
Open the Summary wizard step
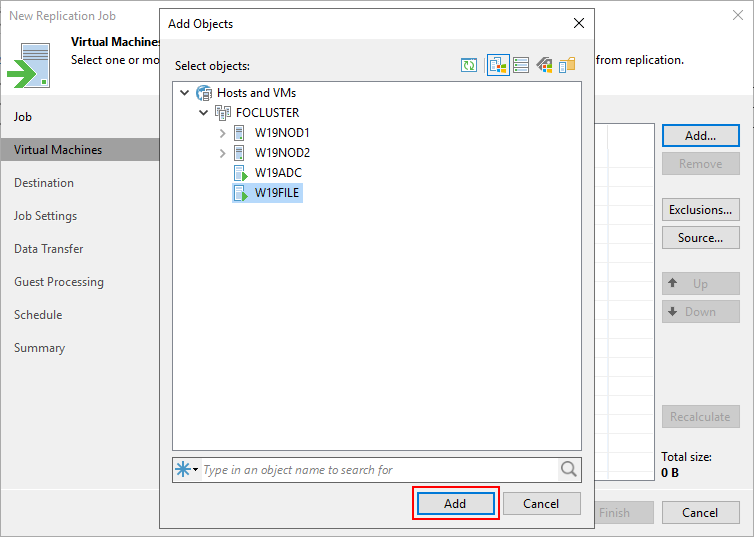pos(39,348)
